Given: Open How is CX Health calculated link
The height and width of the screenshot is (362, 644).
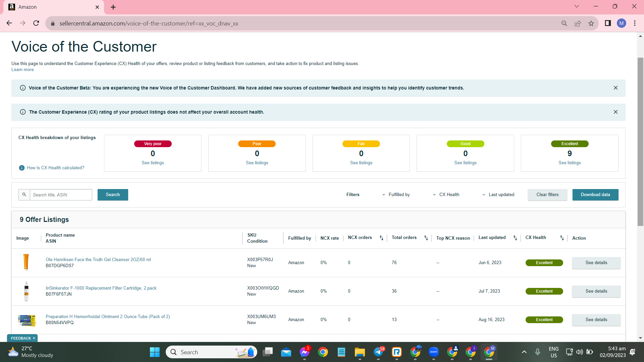Looking at the screenshot, I should (x=56, y=168).
